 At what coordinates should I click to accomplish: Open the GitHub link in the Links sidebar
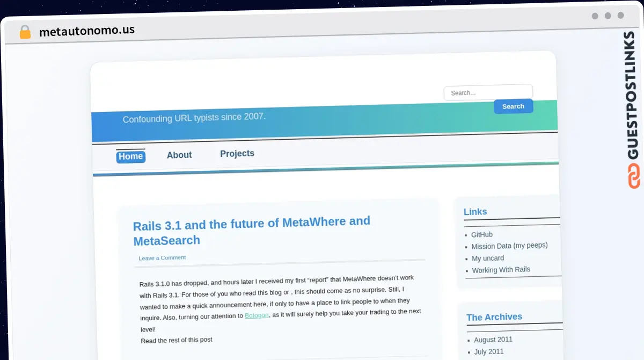tap(481, 234)
